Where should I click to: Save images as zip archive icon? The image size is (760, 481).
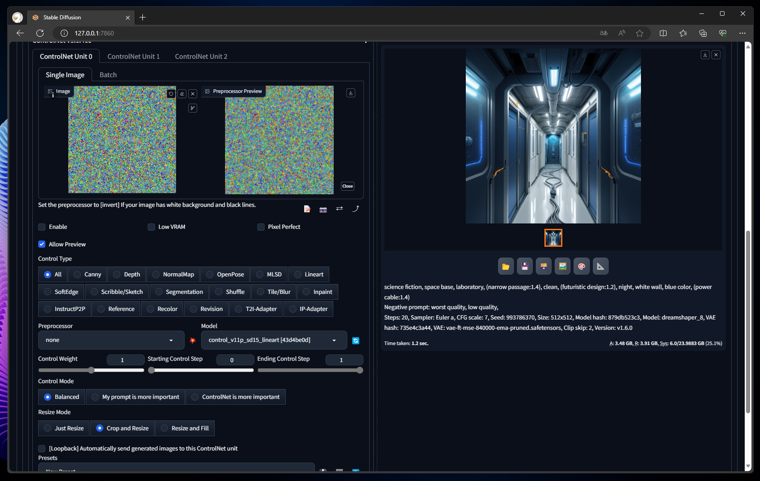[x=543, y=266]
